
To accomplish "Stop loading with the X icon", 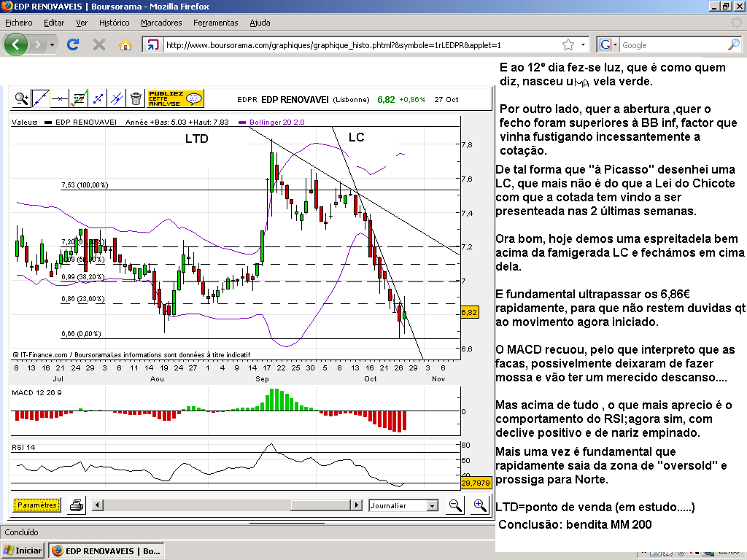I will pyautogui.click(x=99, y=44).
